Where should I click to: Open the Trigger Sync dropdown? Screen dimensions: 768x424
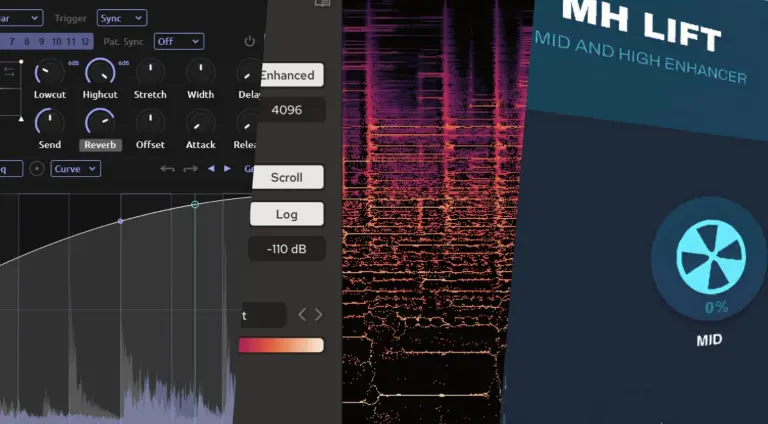point(121,18)
